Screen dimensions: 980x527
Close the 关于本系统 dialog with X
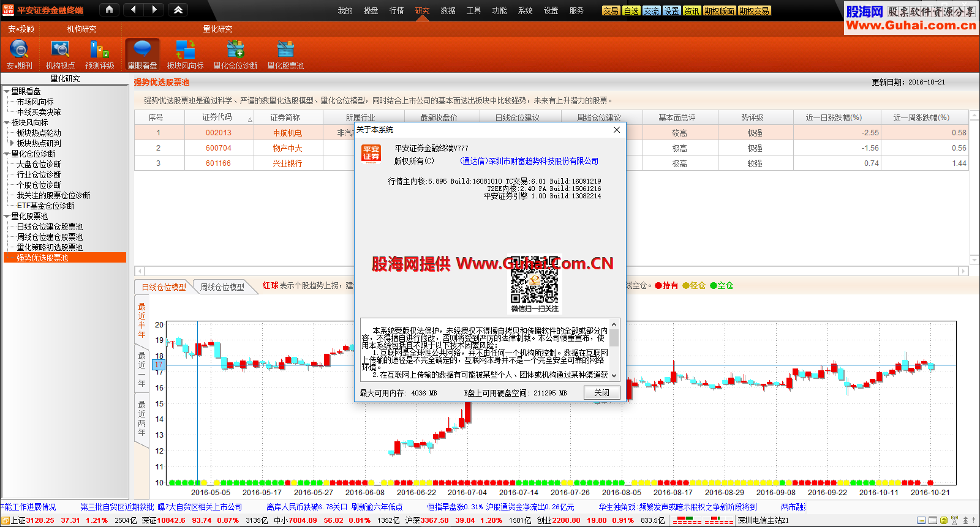pos(617,130)
